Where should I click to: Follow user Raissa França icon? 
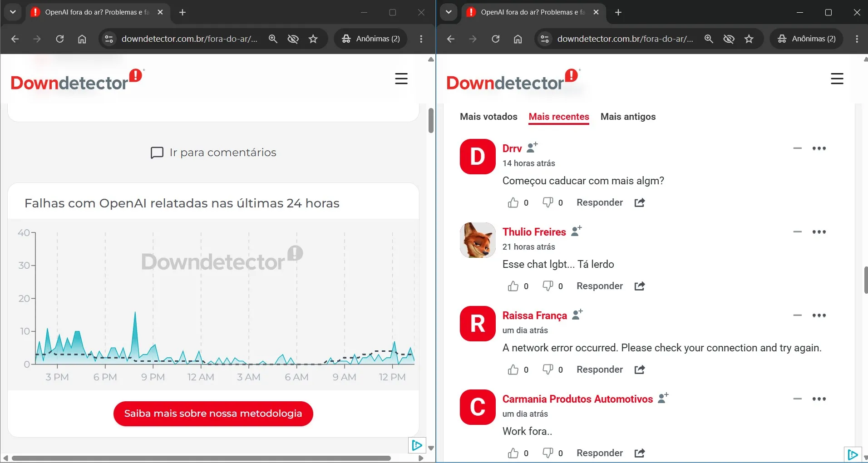(577, 314)
